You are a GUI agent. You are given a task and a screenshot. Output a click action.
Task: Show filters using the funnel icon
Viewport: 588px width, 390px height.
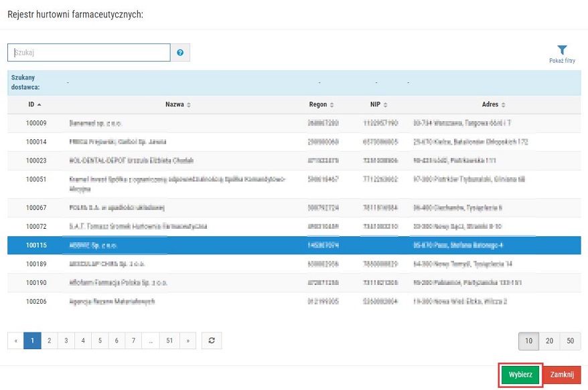click(x=562, y=54)
